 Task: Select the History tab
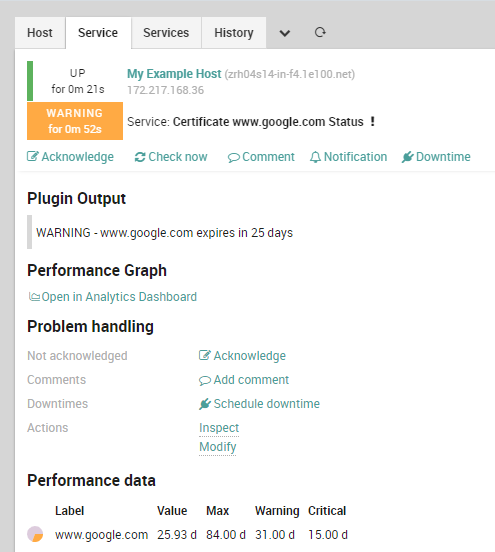tap(234, 33)
